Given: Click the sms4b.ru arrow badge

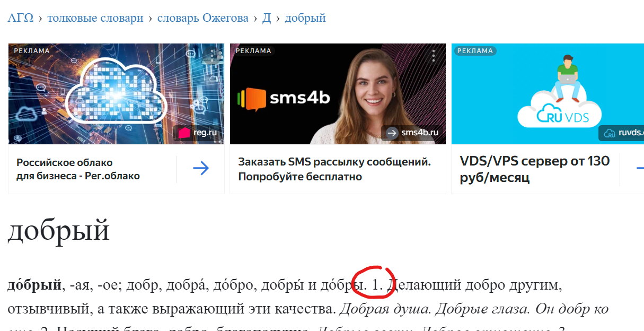Looking at the screenshot, I should pyautogui.click(x=412, y=133).
